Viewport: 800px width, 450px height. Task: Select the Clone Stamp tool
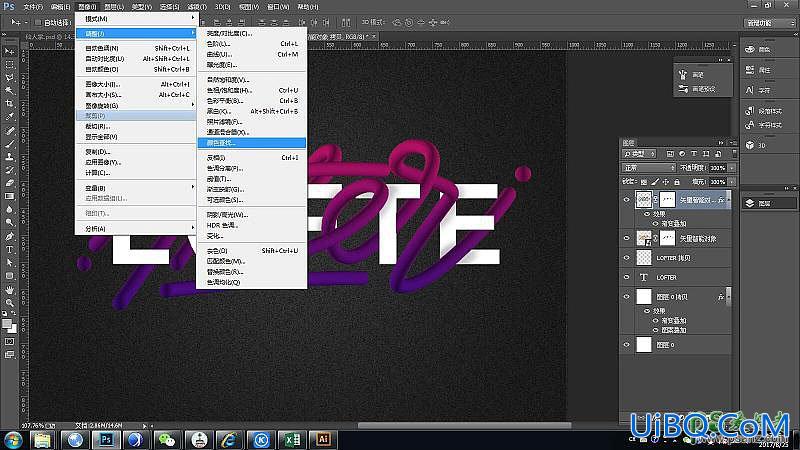click(x=9, y=157)
